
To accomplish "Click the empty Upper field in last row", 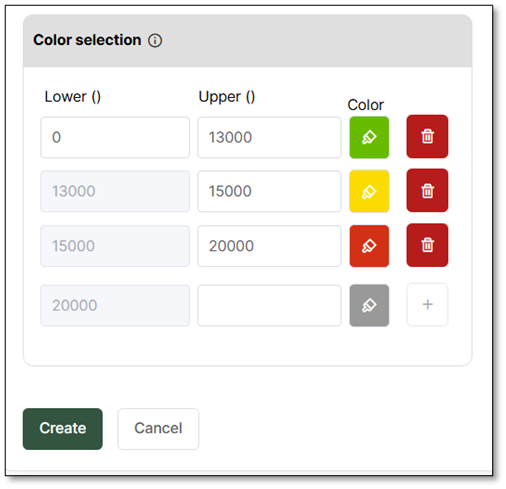I will point(269,305).
